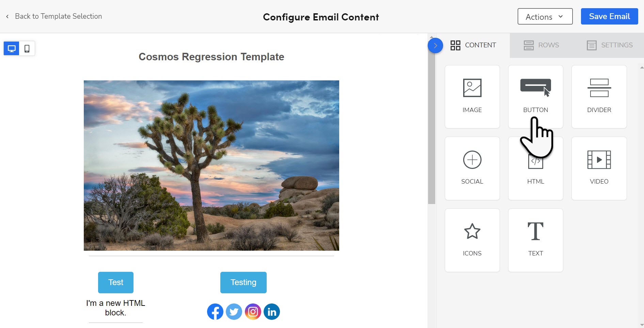This screenshot has width=644, height=328.
Task: Open the Rows tab
Action: (x=541, y=45)
